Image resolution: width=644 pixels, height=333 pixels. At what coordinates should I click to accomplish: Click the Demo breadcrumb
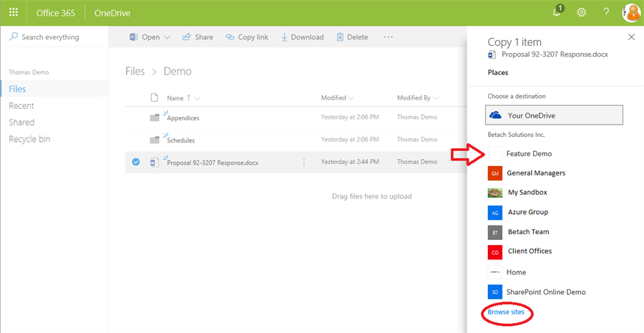click(177, 72)
